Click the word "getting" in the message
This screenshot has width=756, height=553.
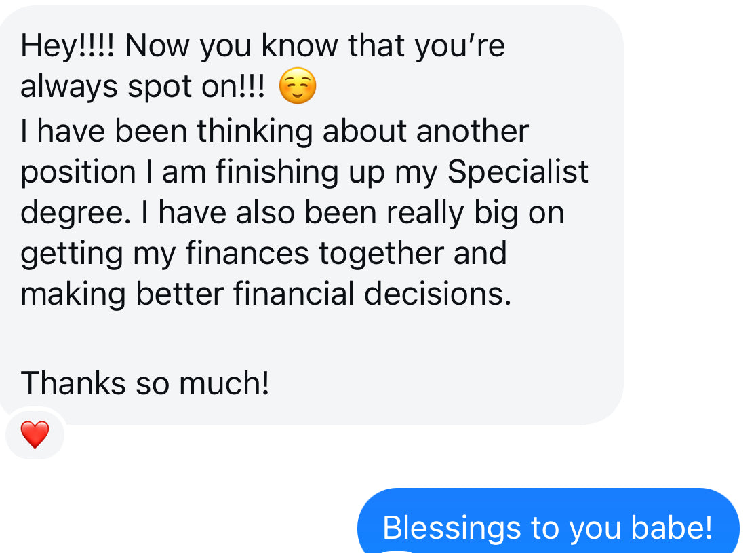pos(72,254)
